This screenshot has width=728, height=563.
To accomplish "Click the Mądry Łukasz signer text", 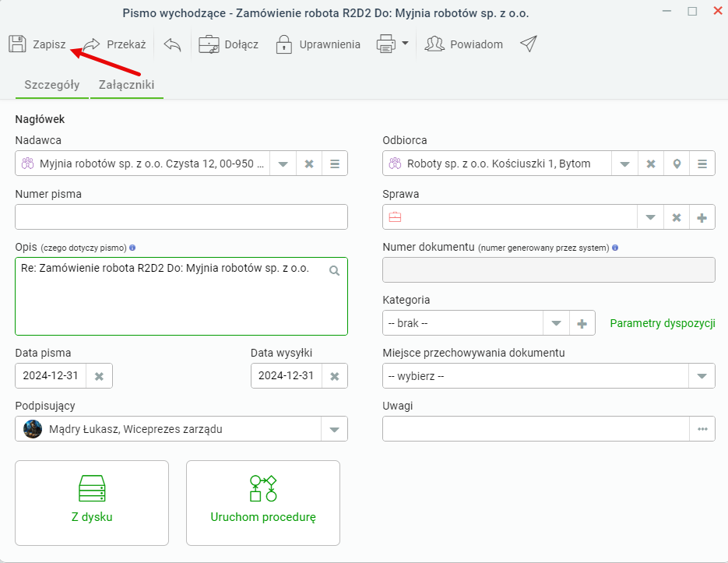I will point(135,429).
